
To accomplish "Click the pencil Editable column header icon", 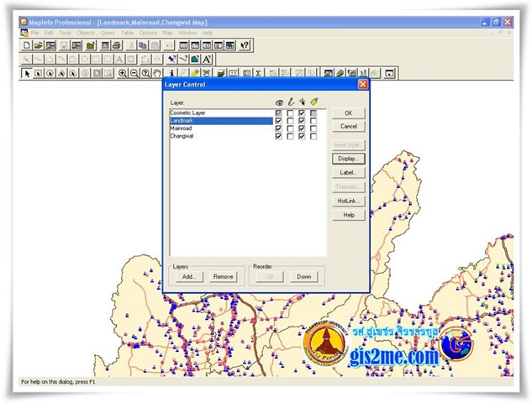I will [x=291, y=102].
